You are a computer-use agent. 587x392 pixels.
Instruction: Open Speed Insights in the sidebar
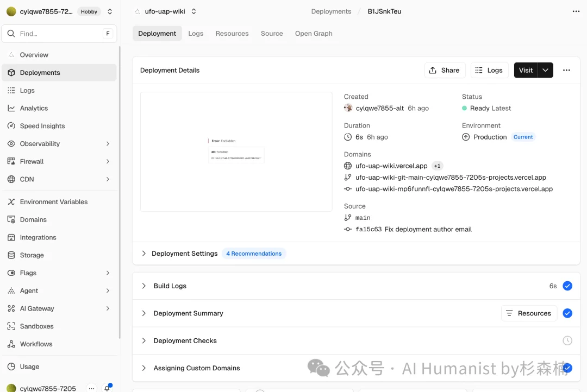(x=59, y=125)
